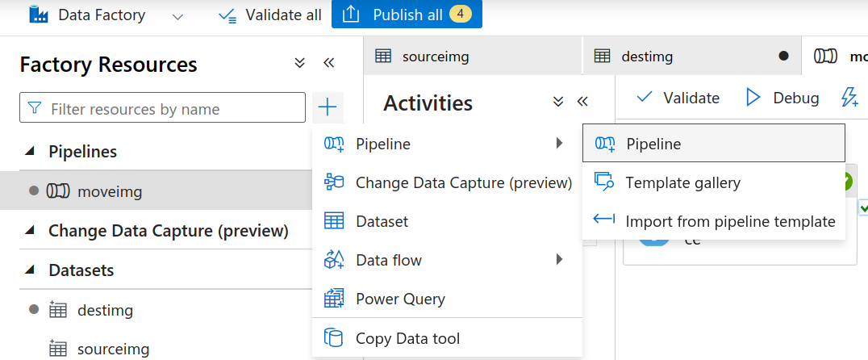The width and height of the screenshot is (868, 360).
Task: Collapse the Pipelines tree section
Action: click(31, 151)
